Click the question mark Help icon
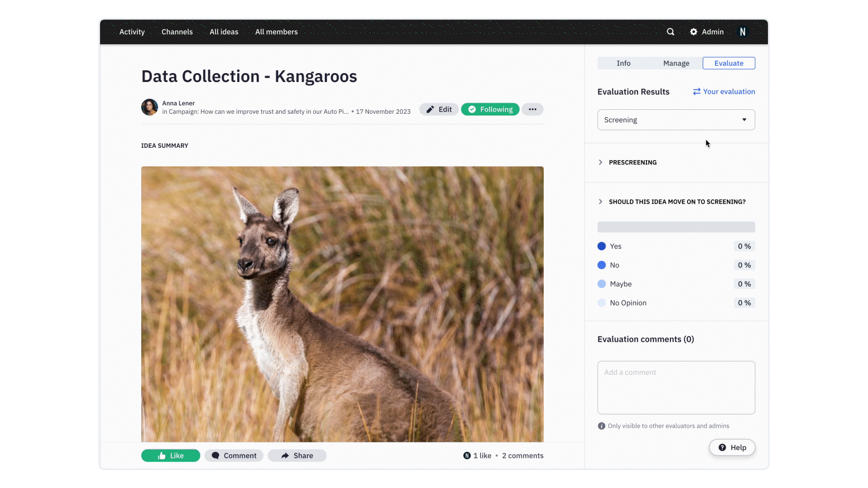This screenshot has height=488, width=868. pos(722,447)
